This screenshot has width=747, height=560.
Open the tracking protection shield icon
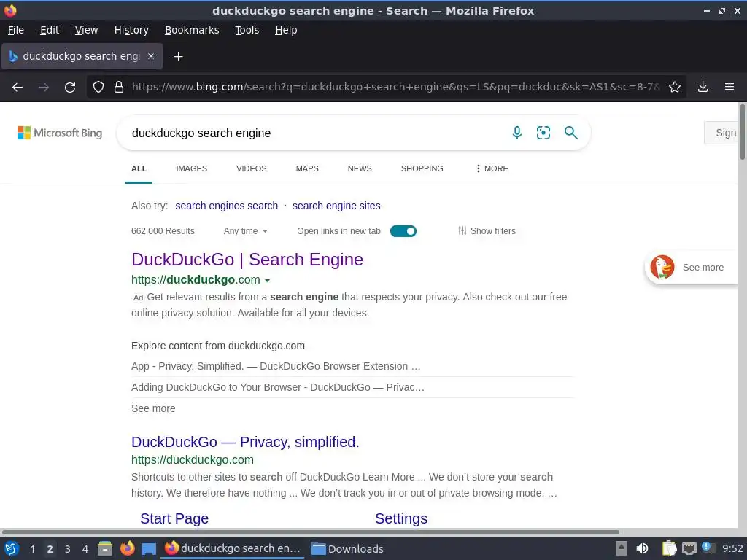[x=98, y=87]
